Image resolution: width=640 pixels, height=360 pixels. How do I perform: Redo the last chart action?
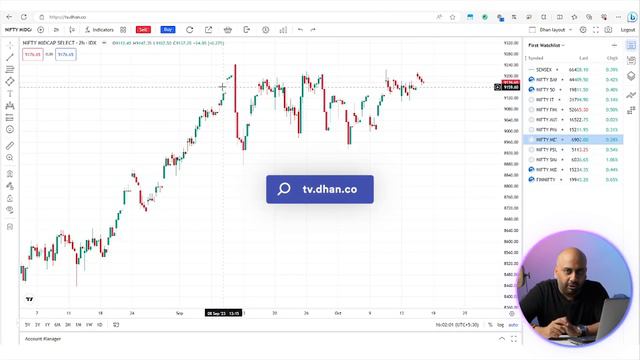pos(313,30)
